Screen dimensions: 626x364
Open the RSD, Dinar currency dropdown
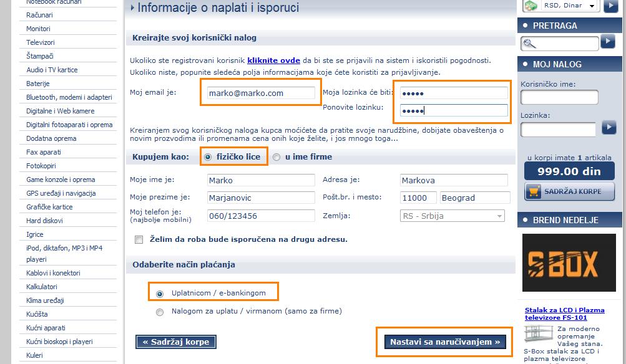pos(570,6)
